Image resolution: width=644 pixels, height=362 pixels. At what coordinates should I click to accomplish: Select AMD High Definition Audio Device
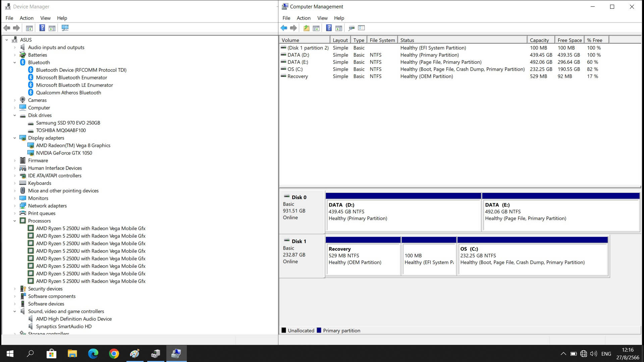(x=74, y=319)
